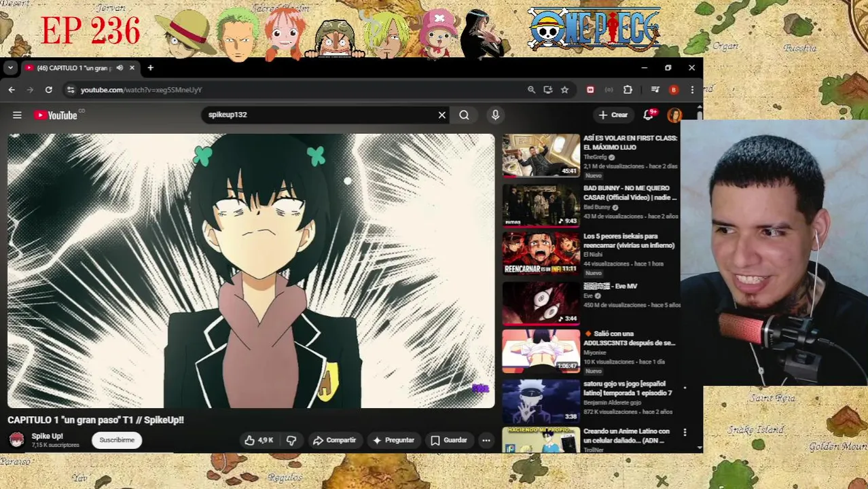Dislike the video with thumbs down

(291, 440)
